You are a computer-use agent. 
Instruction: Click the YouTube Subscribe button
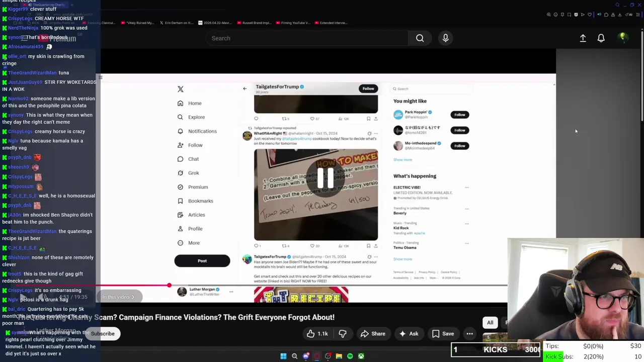pos(103,334)
